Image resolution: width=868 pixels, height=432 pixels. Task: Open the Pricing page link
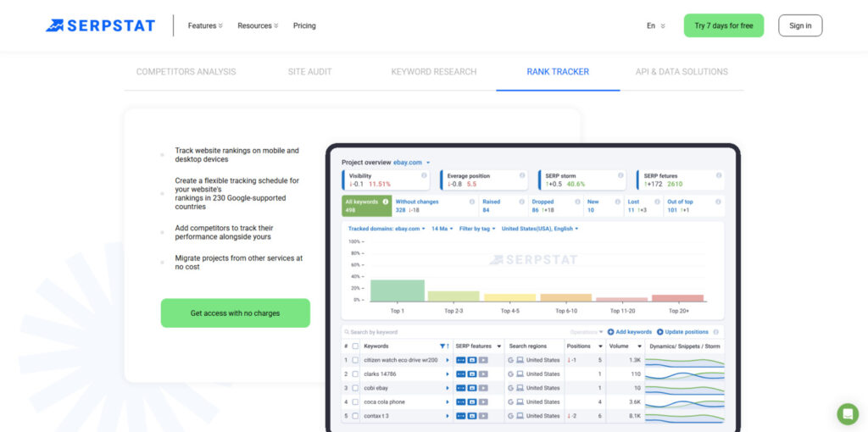pyautogui.click(x=304, y=25)
